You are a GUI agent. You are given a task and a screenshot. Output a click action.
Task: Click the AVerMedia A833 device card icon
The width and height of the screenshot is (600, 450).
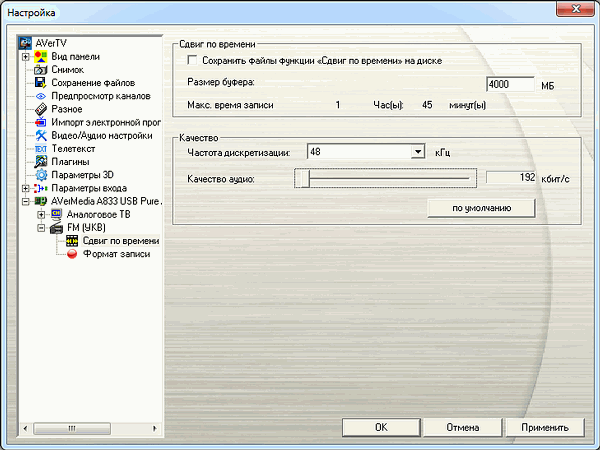[x=41, y=201]
